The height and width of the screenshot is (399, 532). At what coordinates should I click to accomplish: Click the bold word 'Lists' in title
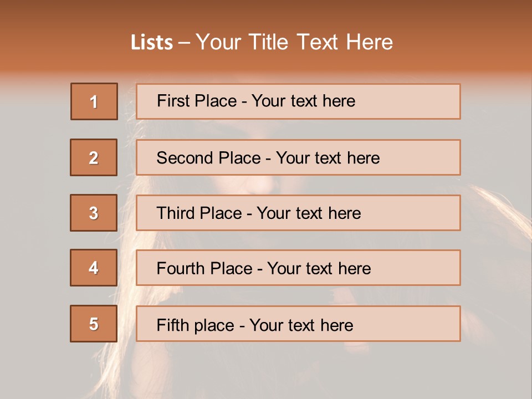tap(151, 43)
